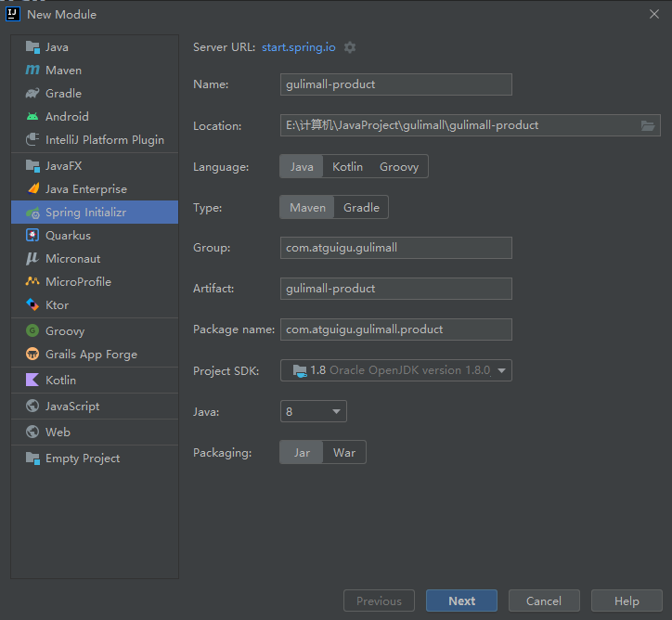Choose the IntelliJ Platform Plugin icon
672x620 pixels.
coord(32,139)
